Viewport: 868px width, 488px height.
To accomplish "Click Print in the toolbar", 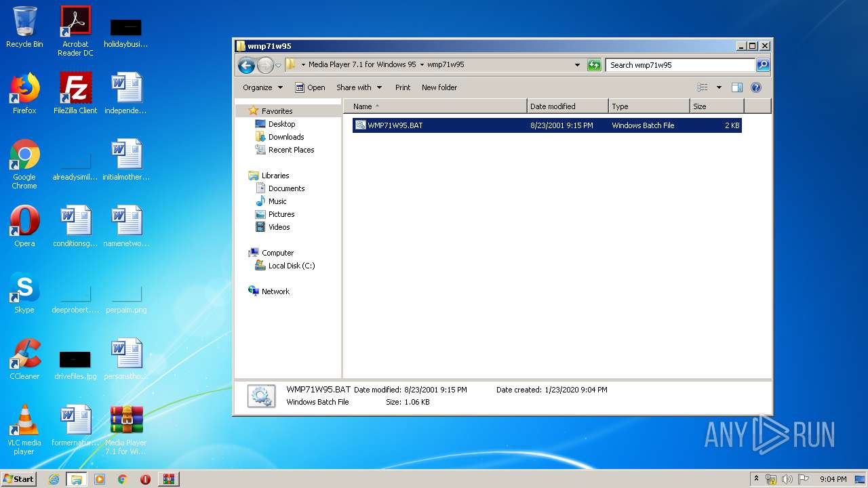I will click(x=403, y=87).
